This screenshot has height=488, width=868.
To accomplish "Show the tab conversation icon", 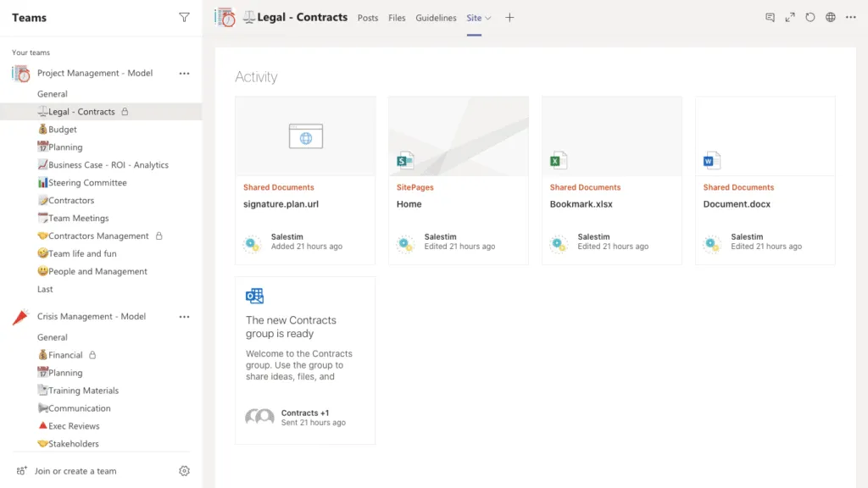I will coord(770,18).
